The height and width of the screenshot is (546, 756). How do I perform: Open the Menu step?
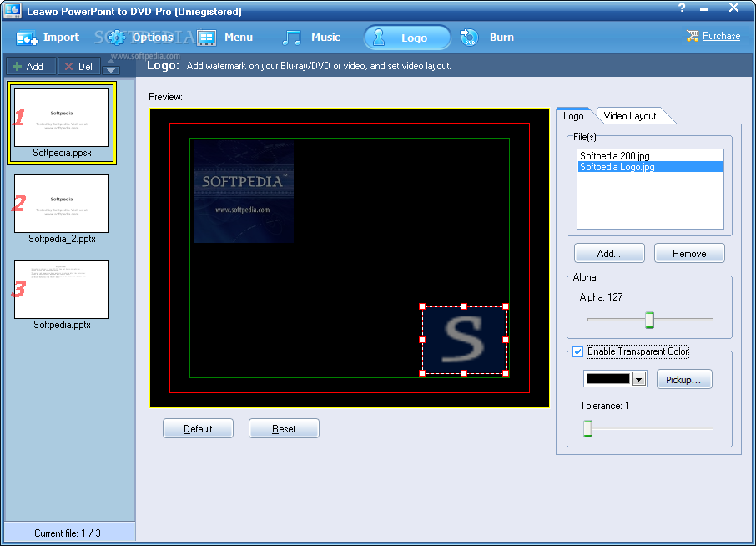(224, 38)
